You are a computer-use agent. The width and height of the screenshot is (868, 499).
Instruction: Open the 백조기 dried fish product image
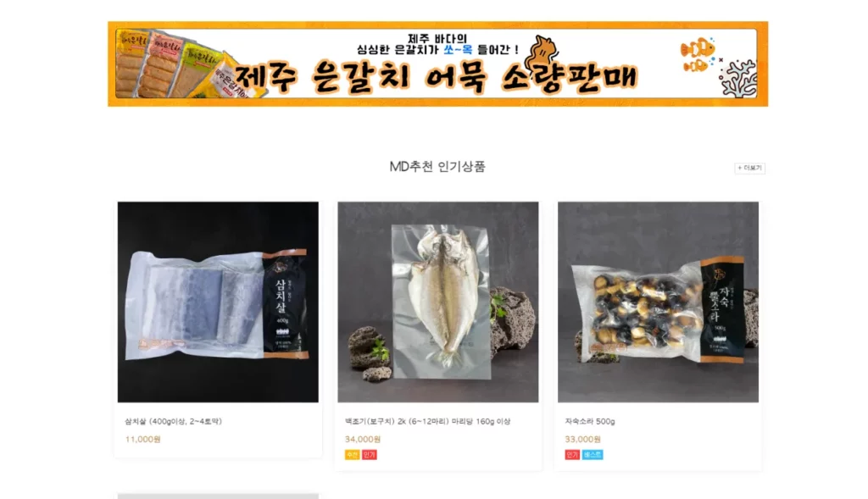pyautogui.click(x=438, y=302)
